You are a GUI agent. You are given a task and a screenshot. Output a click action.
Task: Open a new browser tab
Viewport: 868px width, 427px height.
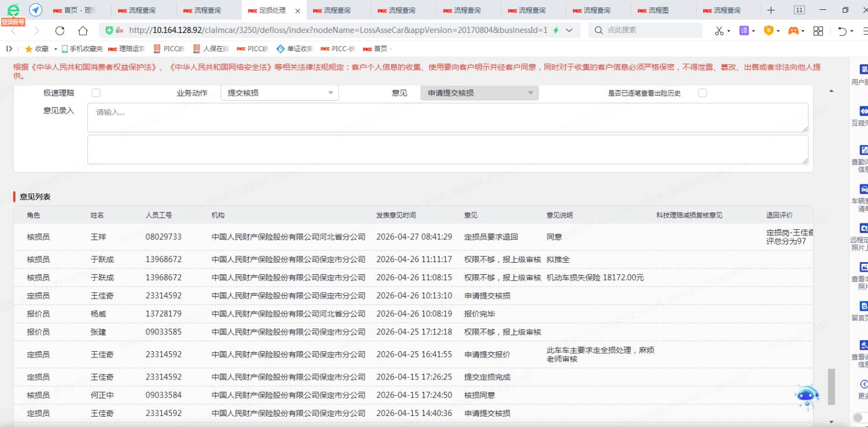pos(771,10)
